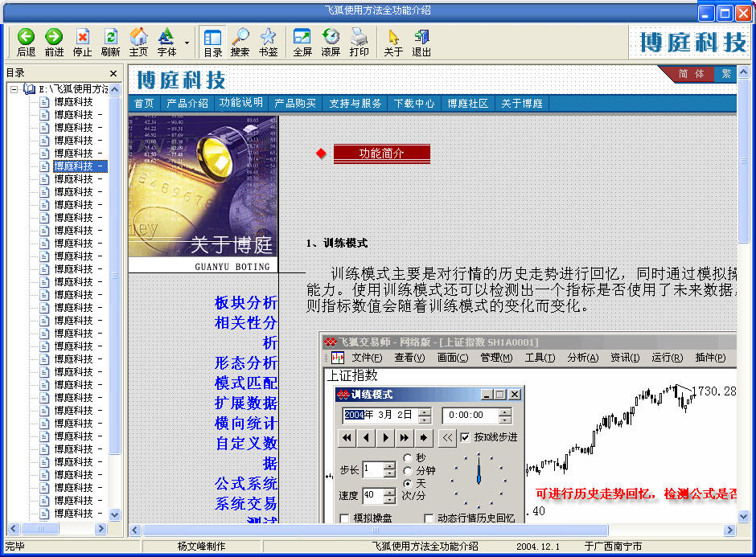756x557 pixels.
Task: Click the play-forward button in 训练模式
Action: (x=385, y=437)
